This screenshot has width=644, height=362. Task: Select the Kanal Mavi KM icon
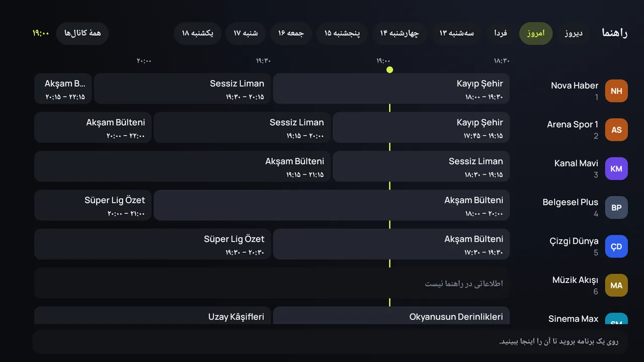(616, 168)
